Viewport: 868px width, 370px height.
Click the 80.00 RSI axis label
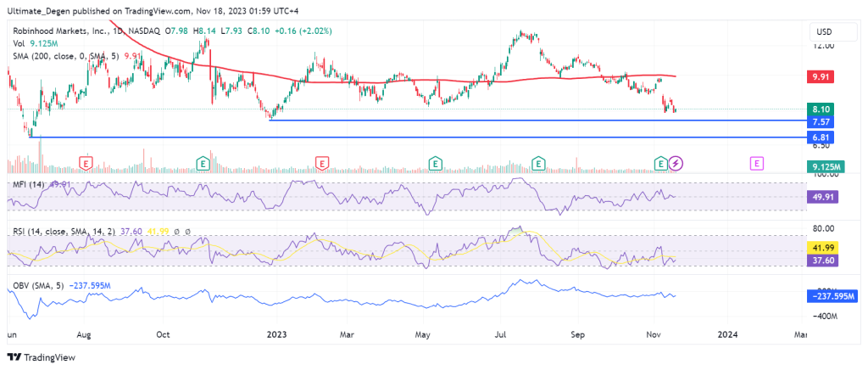[822, 228]
